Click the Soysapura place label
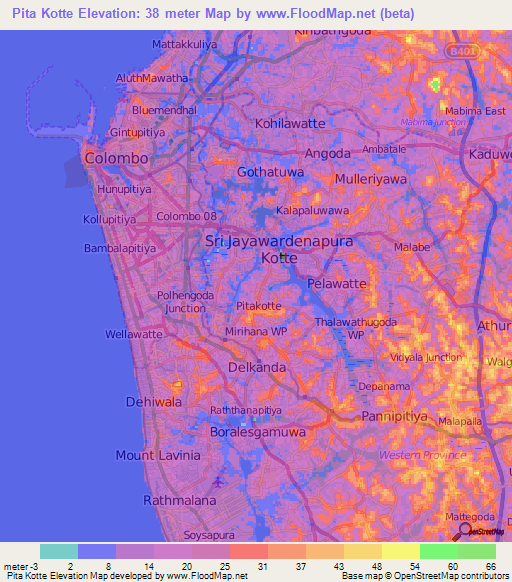This screenshot has width=512, height=582. pyautogui.click(x=209, y=535)
